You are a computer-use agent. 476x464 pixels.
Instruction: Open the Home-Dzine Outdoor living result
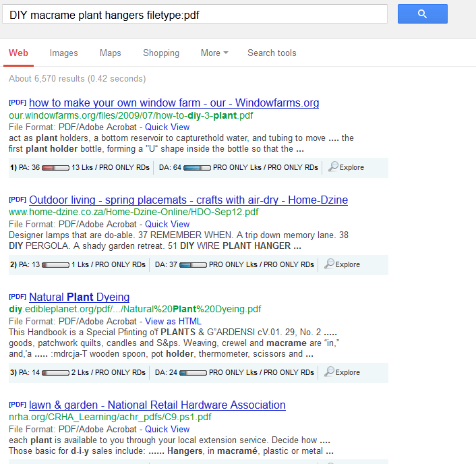[188, 200]
